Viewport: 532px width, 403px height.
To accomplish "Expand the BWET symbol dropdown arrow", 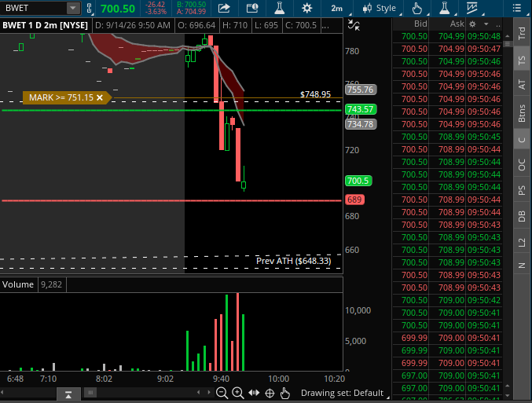I will click(x=73, y=8).
